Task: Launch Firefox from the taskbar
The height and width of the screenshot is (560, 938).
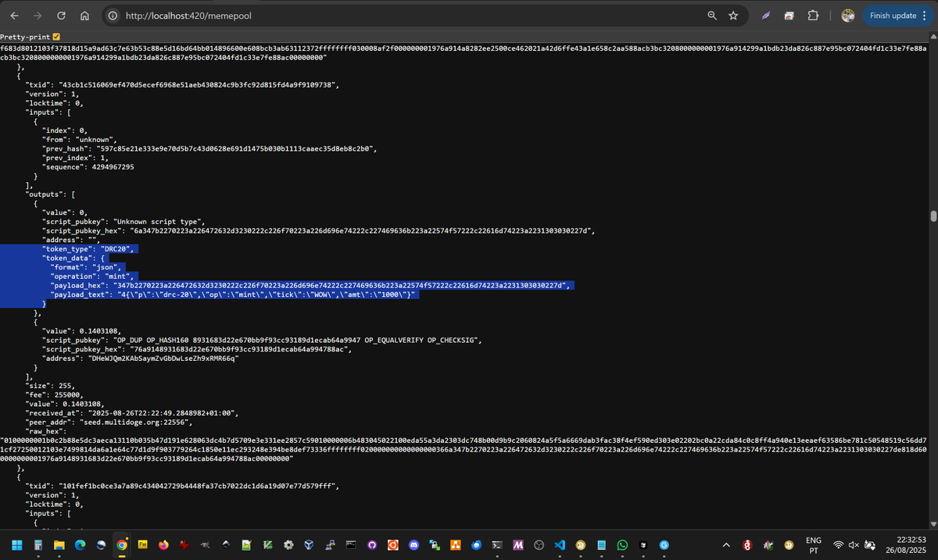Action: point(163,544)
